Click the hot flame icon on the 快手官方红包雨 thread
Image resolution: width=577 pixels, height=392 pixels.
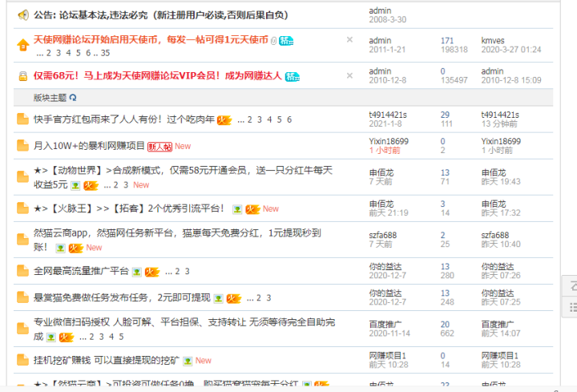224,120
